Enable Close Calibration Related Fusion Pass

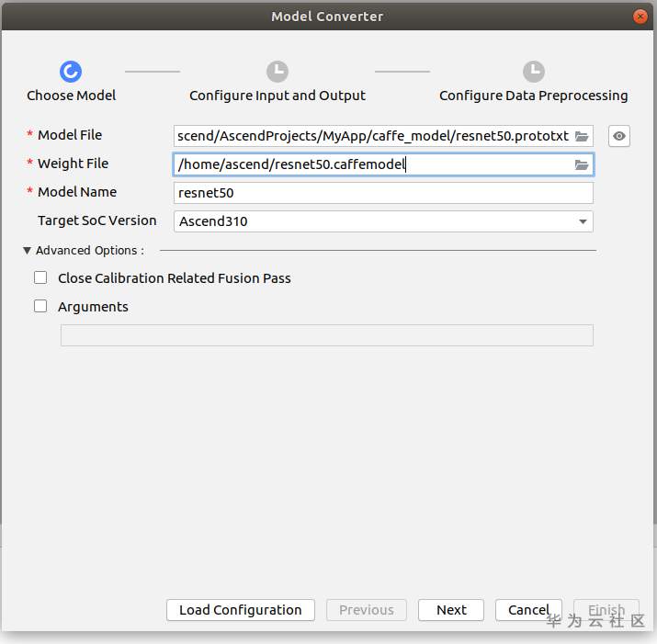[x=40, y=277]
